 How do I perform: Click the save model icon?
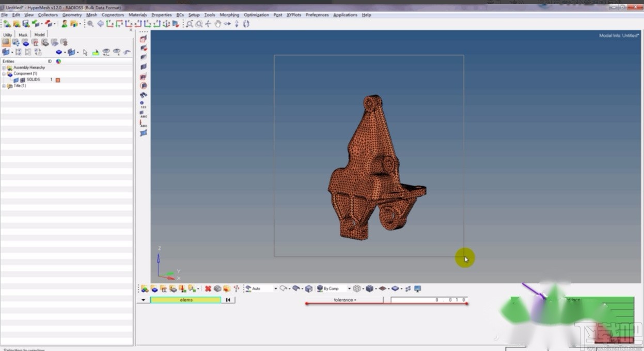(26, 24)
